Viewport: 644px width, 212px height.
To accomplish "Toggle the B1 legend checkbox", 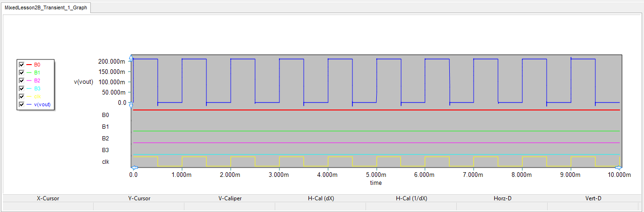I will pos(21,73).
